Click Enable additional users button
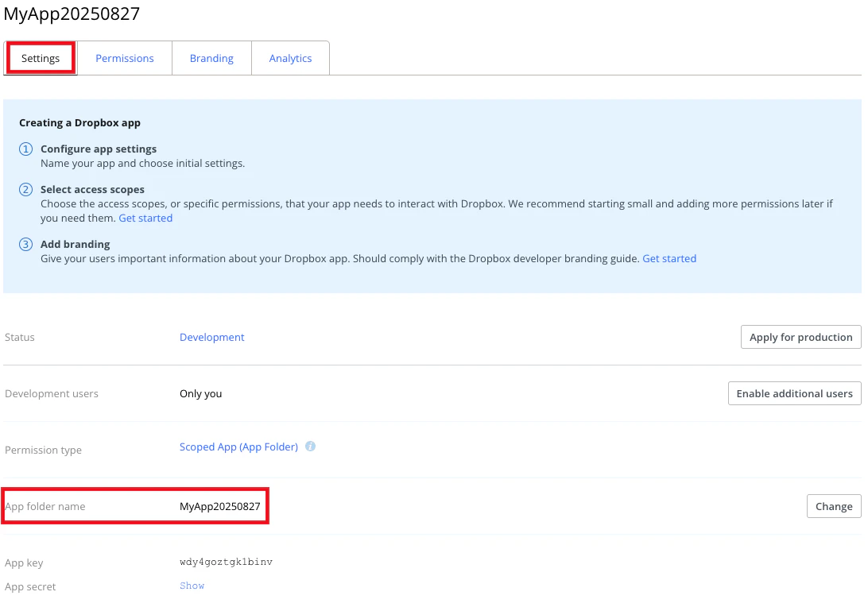Image resolution: width=868 pixels, height=607 pixels. coord(794,393)
